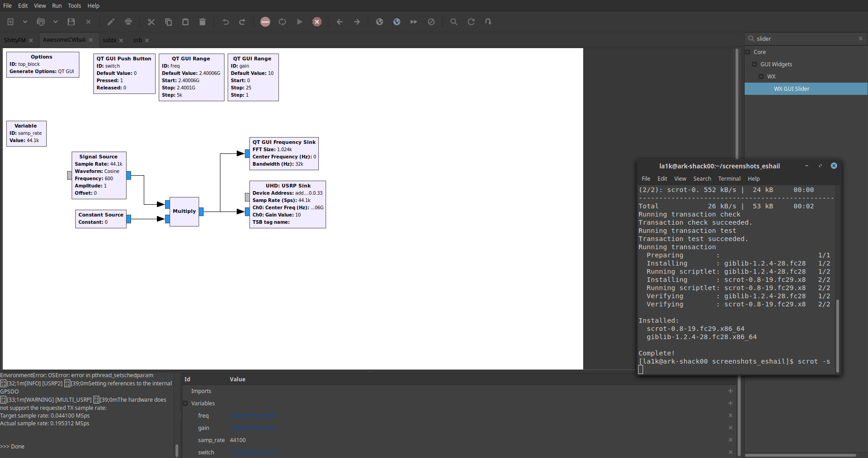Image resolution: width=868 pixels, height=458 pixels.
Task: Click the red flow graph errors icon
Action: [x=265, y=22]
